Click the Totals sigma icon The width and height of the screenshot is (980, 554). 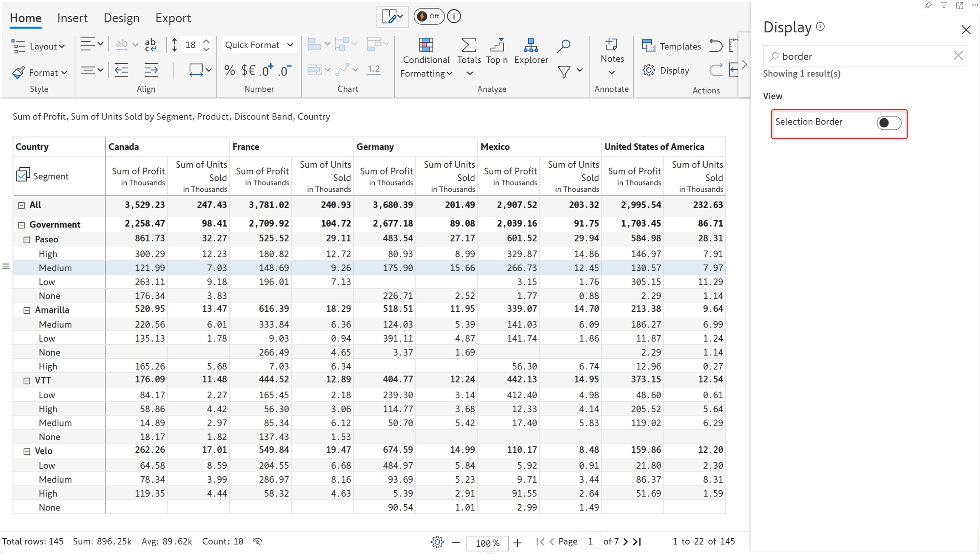(x=468, y=45)
